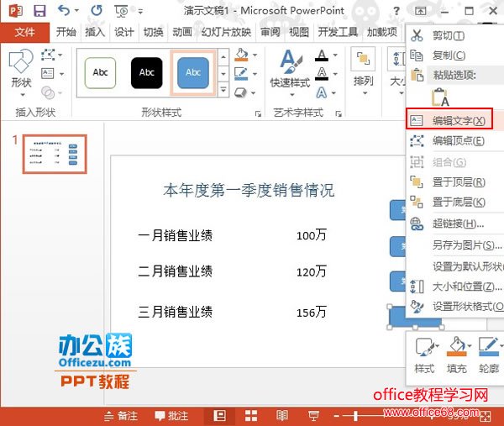Open shape effects dropdown arrow
The width and height of the screenshot is (504, 426).
[254, 93]
